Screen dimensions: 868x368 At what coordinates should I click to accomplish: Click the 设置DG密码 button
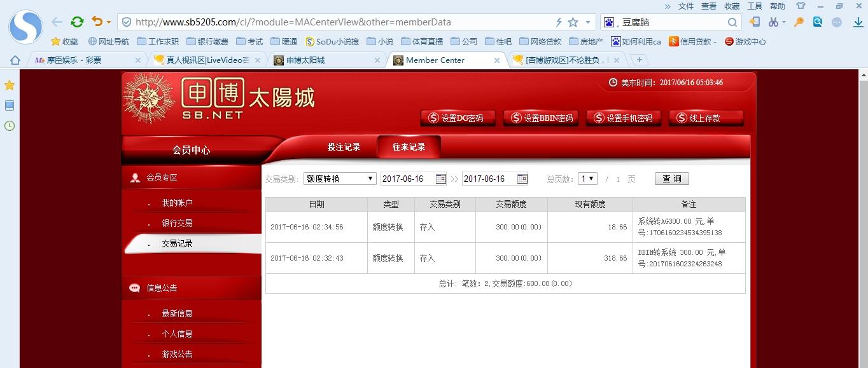[x=458, y=118]
